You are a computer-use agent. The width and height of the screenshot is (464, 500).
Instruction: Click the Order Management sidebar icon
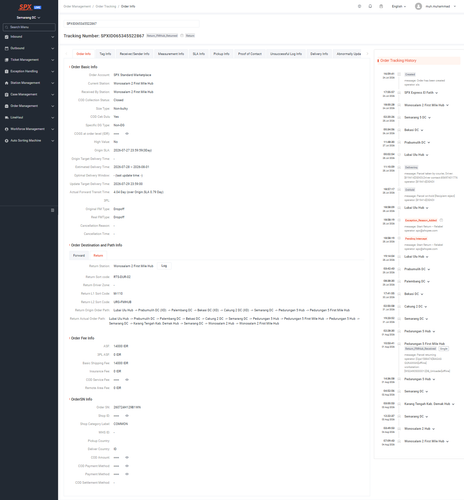[6, 106]
